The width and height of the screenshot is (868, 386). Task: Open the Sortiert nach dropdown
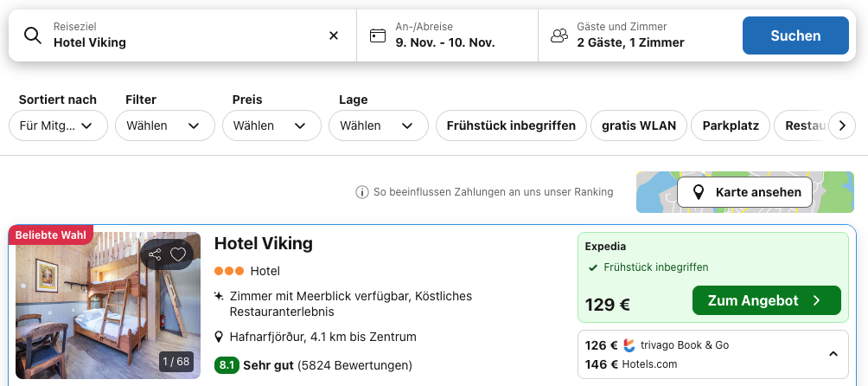(x=58, y=125)
